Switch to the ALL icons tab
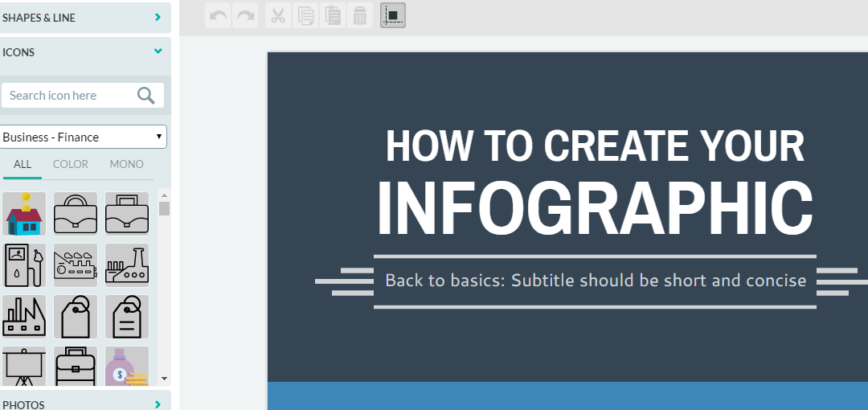 pyautogui.click(x=23, y=164)
